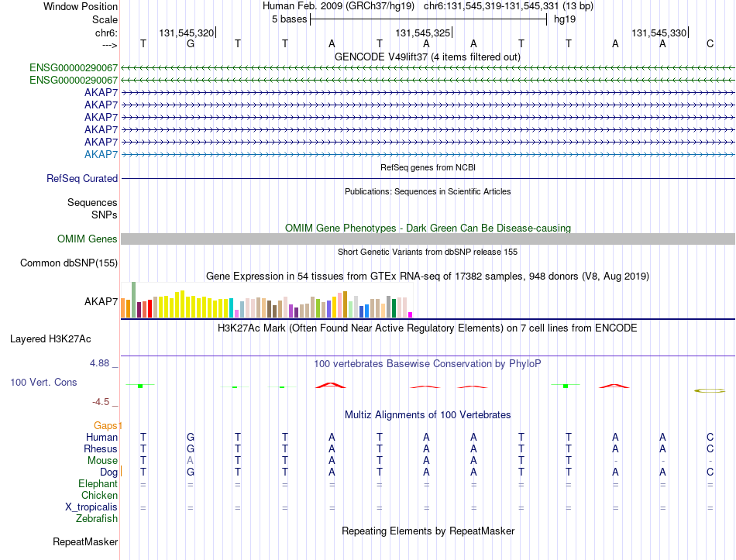Screen dimensions: 736x560
Task: Click the first ENSG00000290067 gene label
Action: click(74, 67)
